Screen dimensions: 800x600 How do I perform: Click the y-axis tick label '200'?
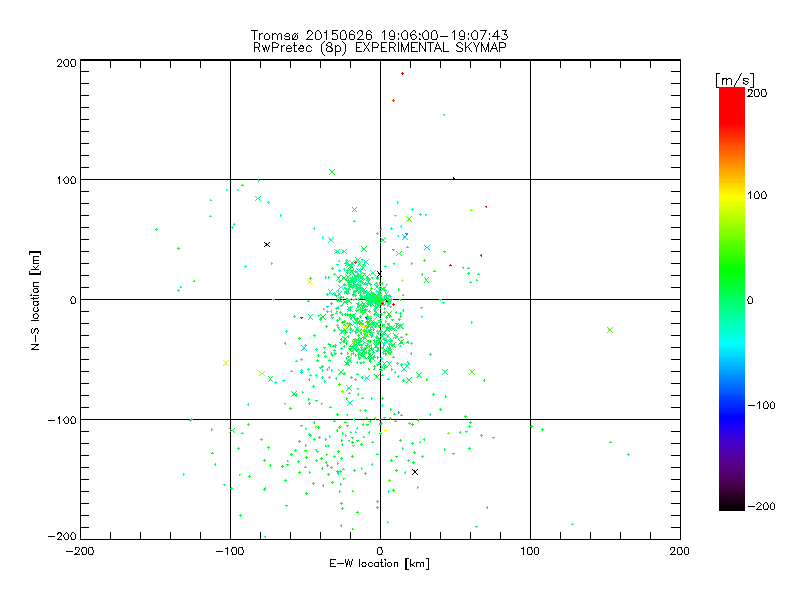(66, 63)
